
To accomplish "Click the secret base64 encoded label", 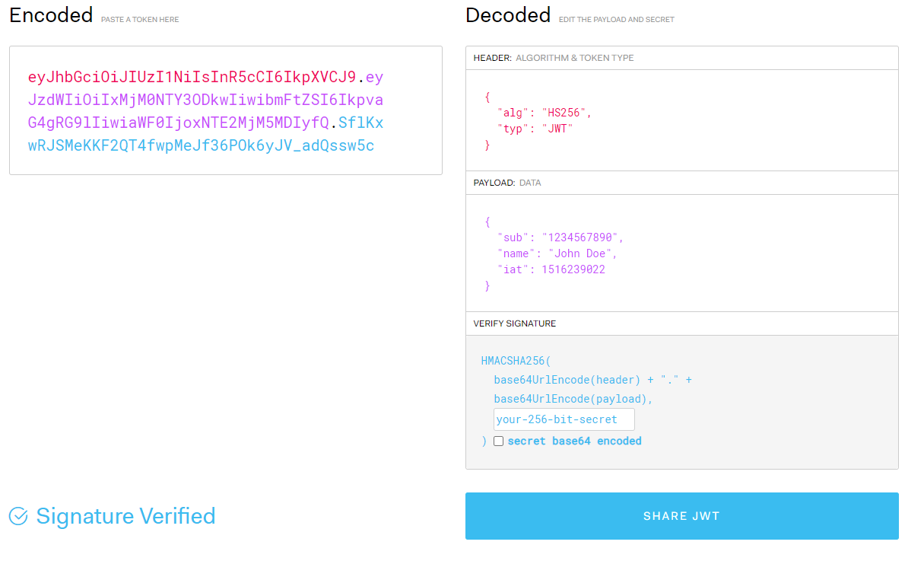I will coord(575,441).
